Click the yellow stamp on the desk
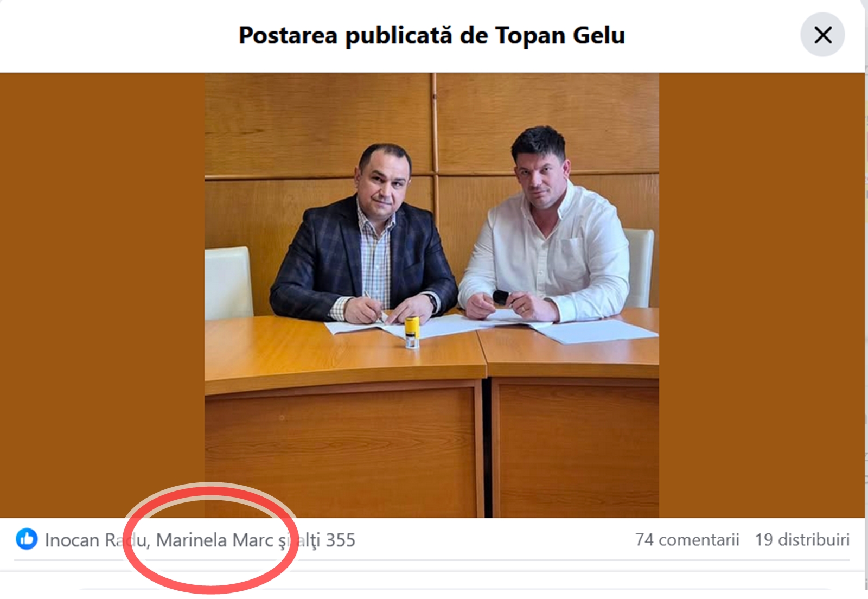This screenshot has width=868, height=599. 412,332
